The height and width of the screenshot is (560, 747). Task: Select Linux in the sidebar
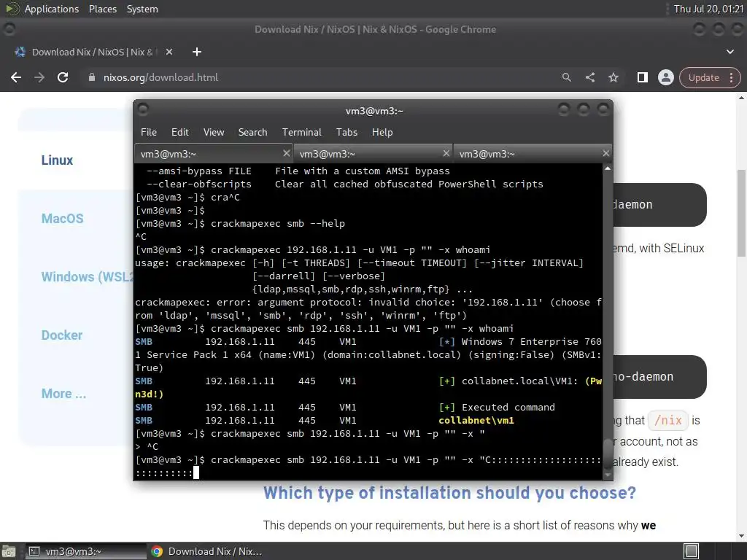tap(57, 160)
